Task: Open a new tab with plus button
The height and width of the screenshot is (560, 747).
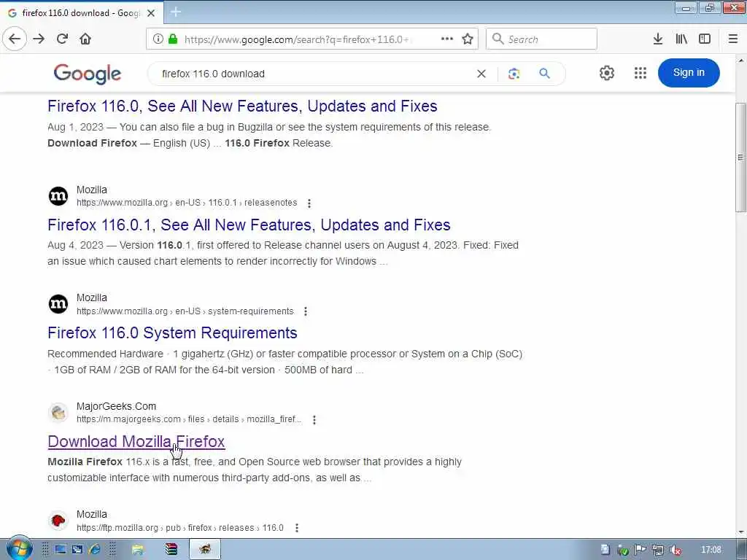Action: (x=176, y=12)
